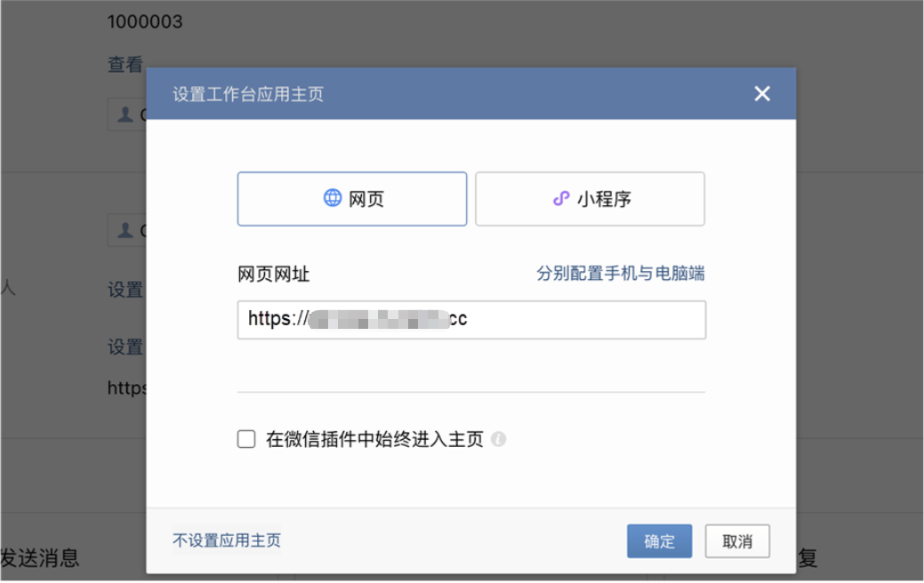Click the info icon beside 在微信插件中始终进入主页
Image resolution: width=924 pixels, height=583 pixels.
tap(499, 439)
